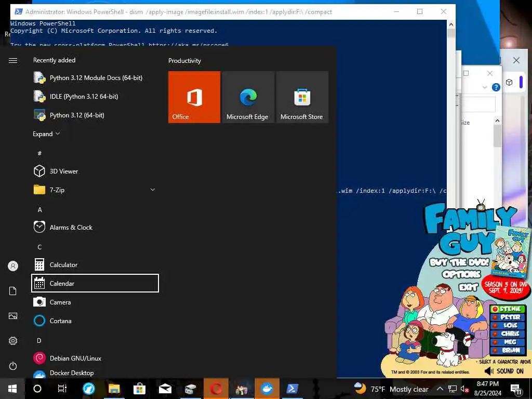Select MEG in the Family Guy menu

coord(508,342)
